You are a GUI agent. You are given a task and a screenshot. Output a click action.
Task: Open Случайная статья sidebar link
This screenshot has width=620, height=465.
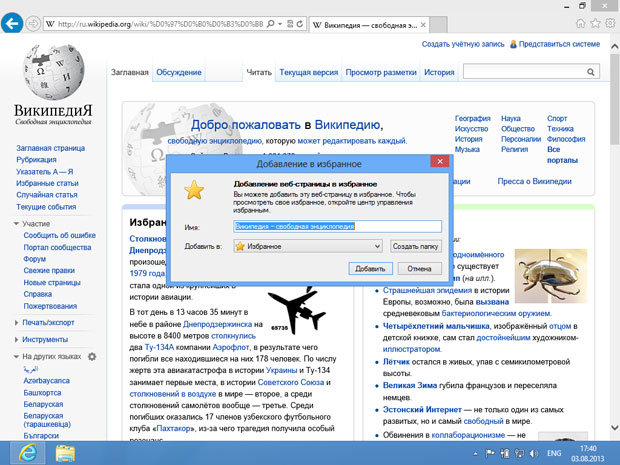coord(47,195)
